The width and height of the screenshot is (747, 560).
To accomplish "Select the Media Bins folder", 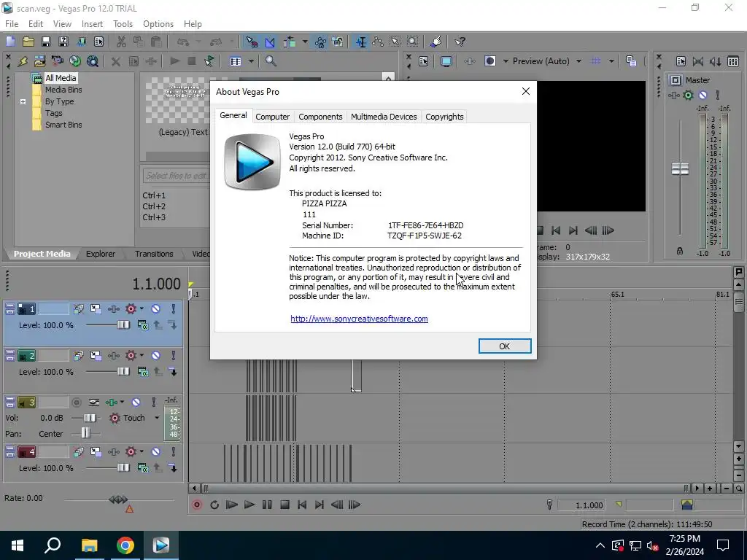I will (x=63, y=90).
